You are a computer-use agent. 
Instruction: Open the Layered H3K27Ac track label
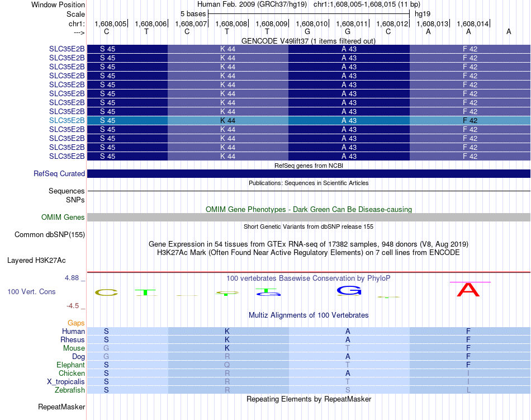click(36, 260)
